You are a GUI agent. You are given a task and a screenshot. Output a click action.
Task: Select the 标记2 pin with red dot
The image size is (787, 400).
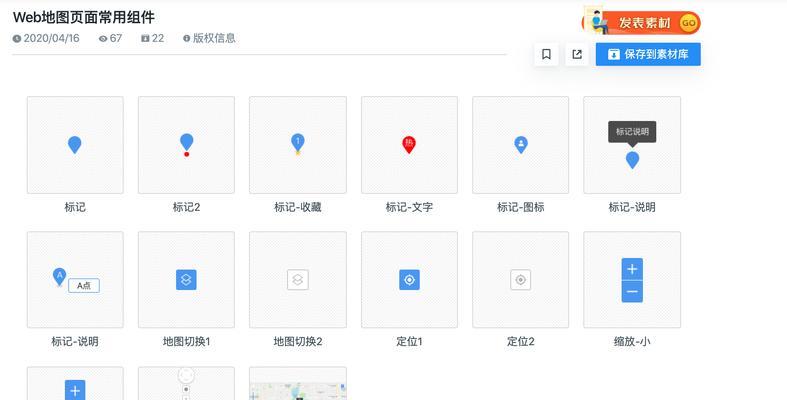(x=186, y=145)
